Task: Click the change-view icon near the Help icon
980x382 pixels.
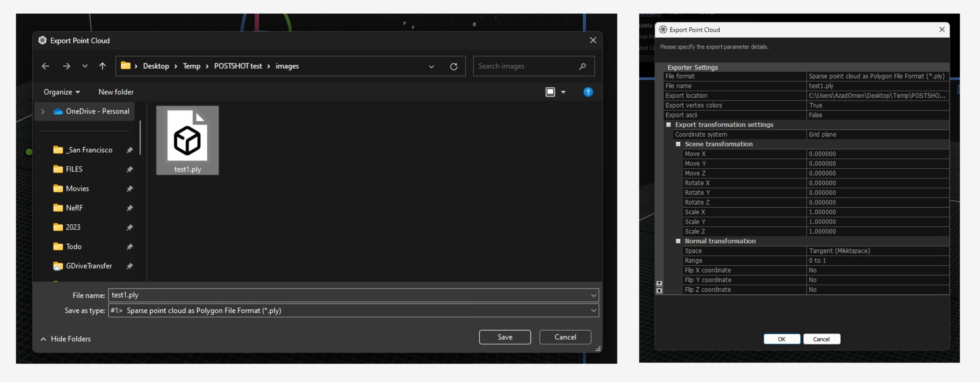Action: [x=550, y=92]
